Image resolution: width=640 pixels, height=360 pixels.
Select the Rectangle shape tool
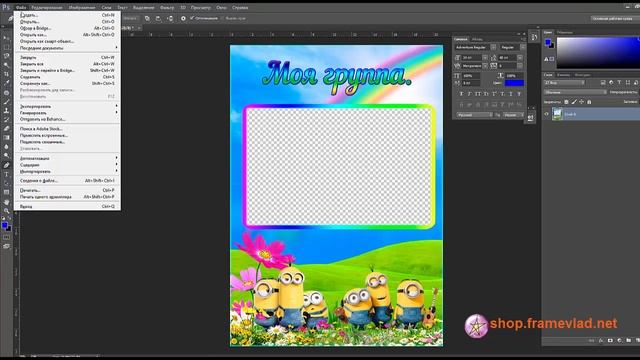[x=6, y=192]
